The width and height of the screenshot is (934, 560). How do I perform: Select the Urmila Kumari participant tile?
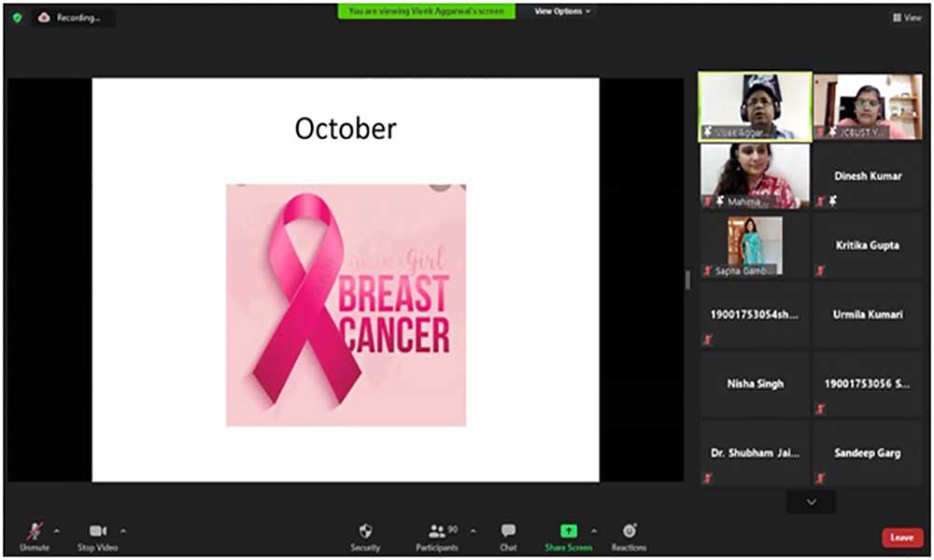868,315
